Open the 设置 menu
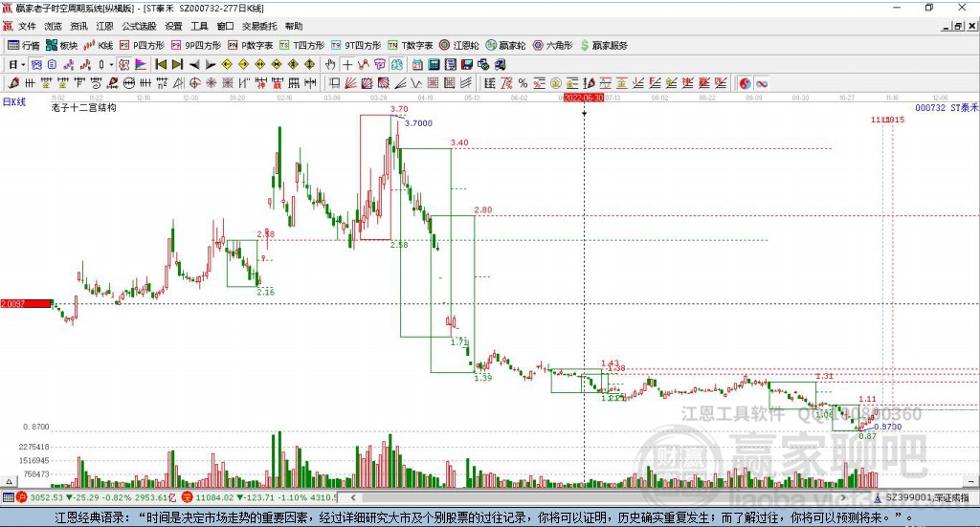 coord(173,26)
